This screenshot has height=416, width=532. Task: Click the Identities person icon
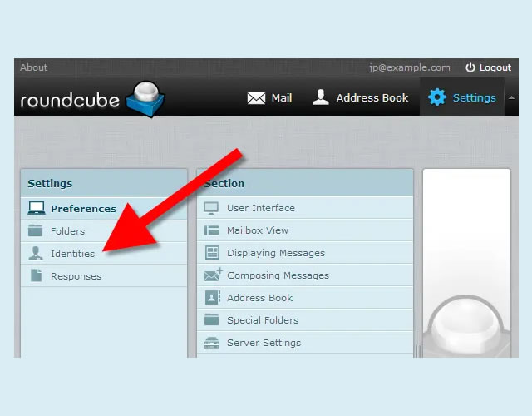pos(36,254)
